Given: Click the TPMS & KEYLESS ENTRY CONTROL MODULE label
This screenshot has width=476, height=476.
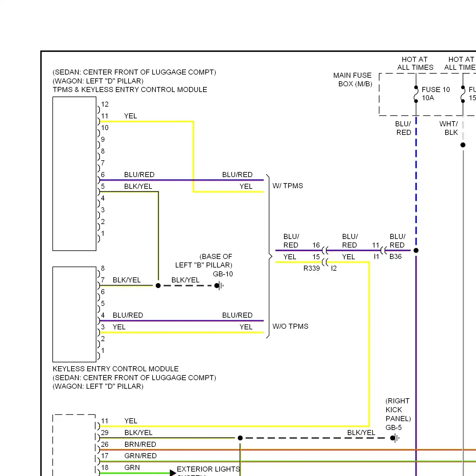Looking at the screenshot, I should [x=130, y=90].
